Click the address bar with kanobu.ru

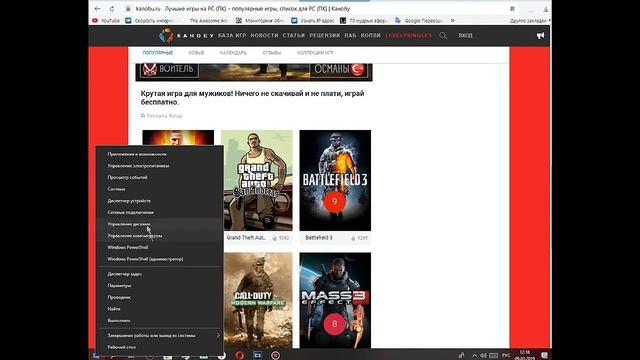(x=318, y=9)
